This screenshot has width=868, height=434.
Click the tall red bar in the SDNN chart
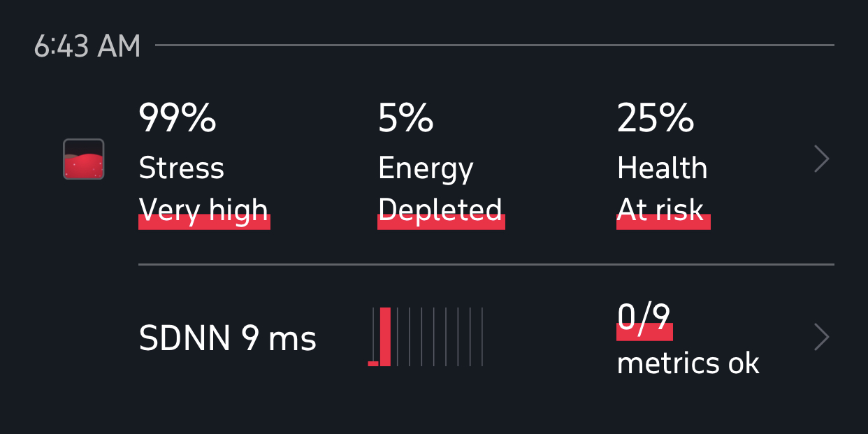385,337
